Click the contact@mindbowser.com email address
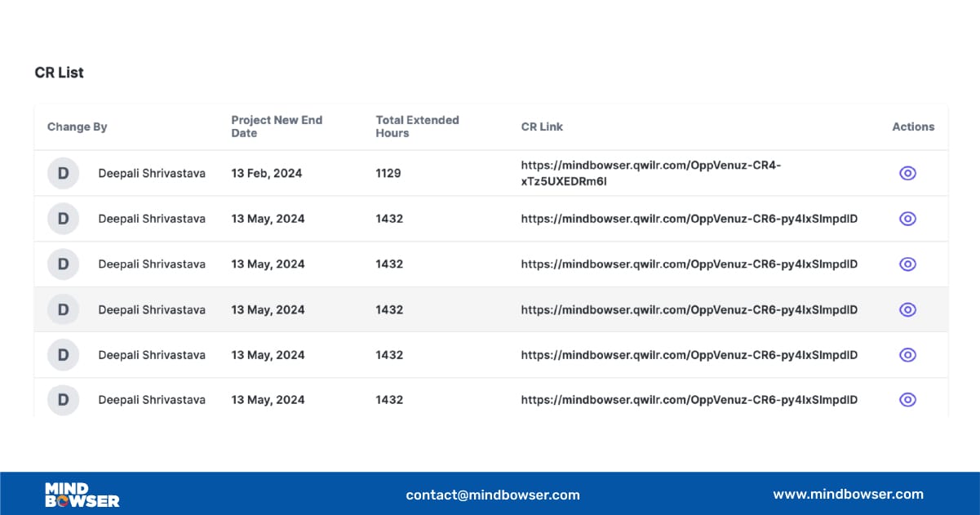 click(x=493, y=495)
